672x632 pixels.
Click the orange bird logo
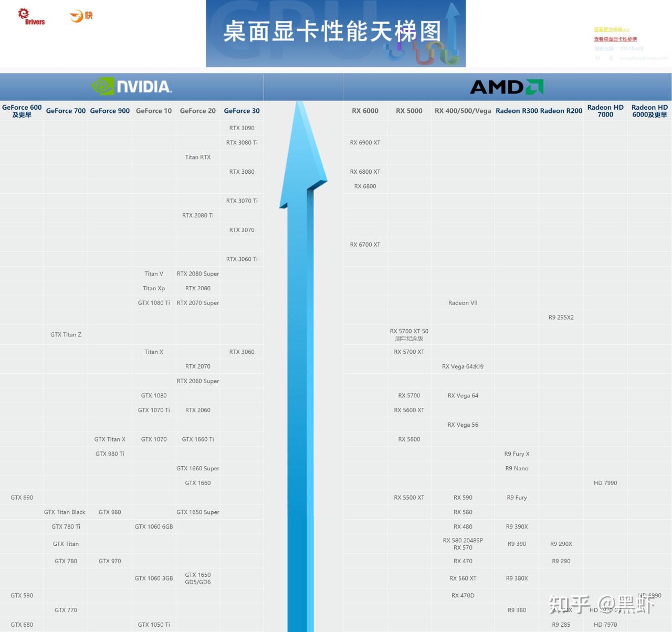point(81,16)
